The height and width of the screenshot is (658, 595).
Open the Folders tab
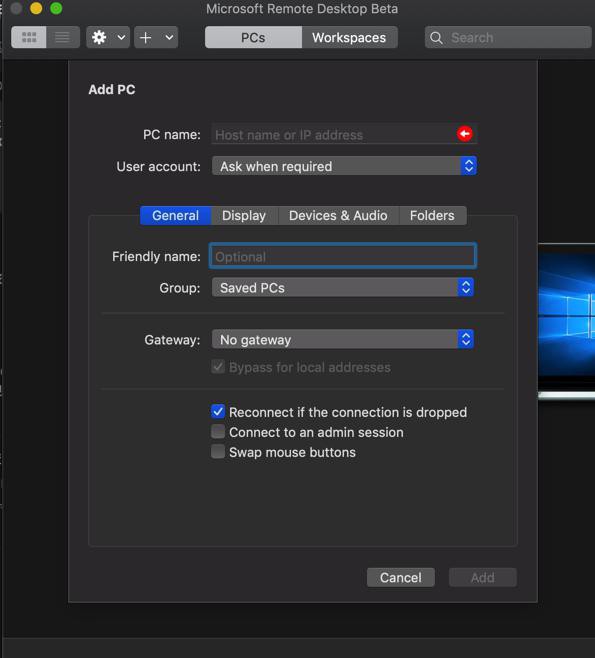pyautogui.click(x=432, y=215)
